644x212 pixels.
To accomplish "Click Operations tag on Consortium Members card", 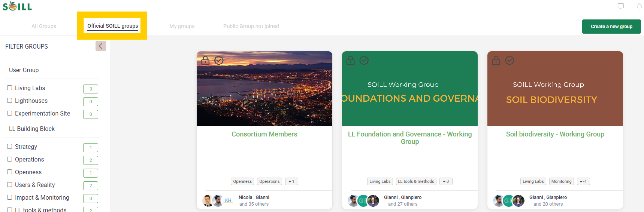I will click(269, 181).
